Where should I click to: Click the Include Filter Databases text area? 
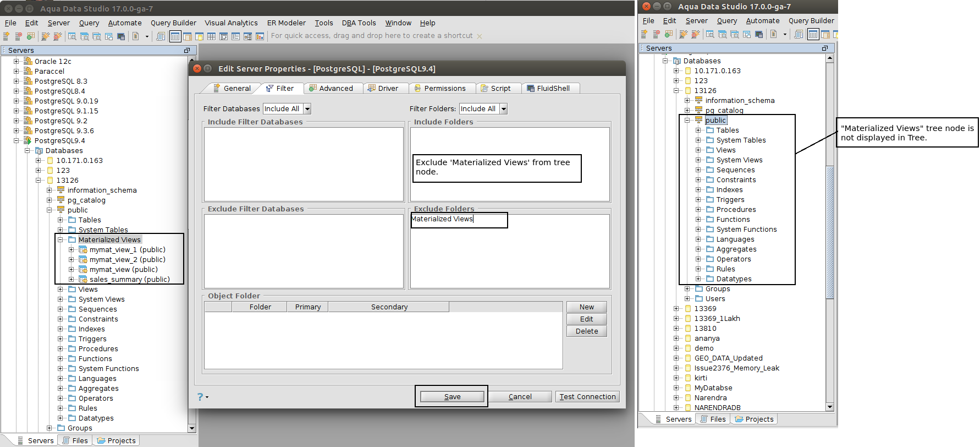pos(304,164)
